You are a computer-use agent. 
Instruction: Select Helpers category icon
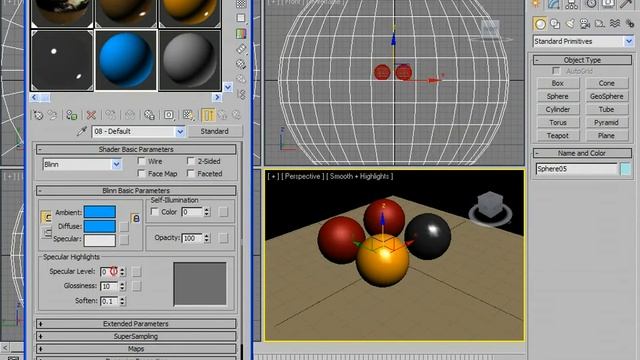point(600,24)
